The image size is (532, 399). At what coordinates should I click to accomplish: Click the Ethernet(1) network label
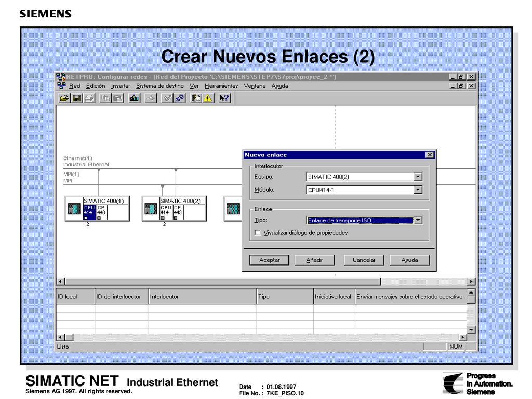pos(78,158)
